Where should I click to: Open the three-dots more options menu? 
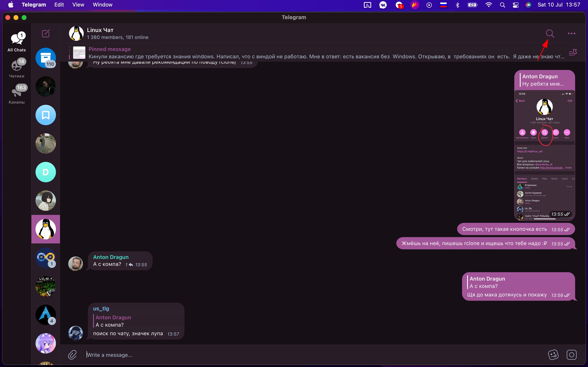571,33
